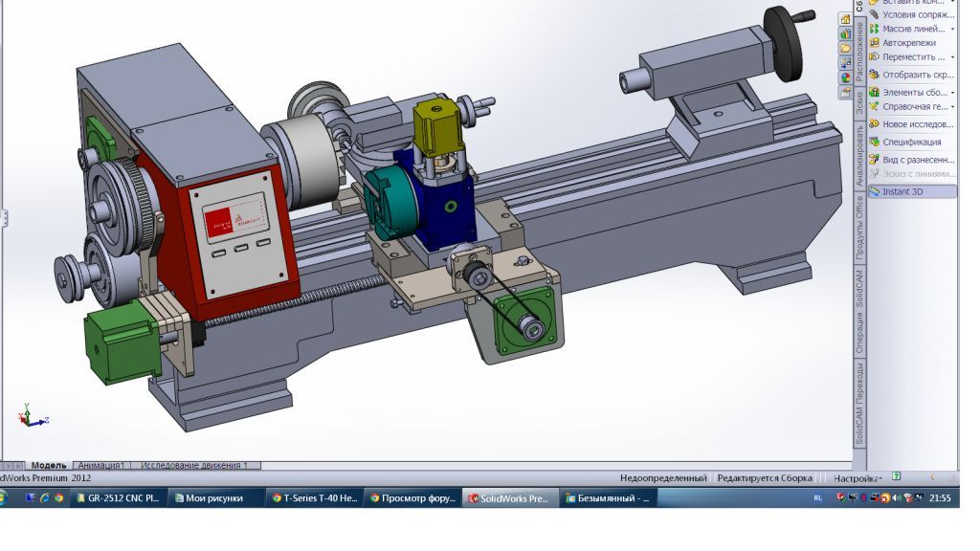Open the Design Library icon in task pane
Image resolution: width=980 pixels, height=551 pixels.
click(845, 34)
